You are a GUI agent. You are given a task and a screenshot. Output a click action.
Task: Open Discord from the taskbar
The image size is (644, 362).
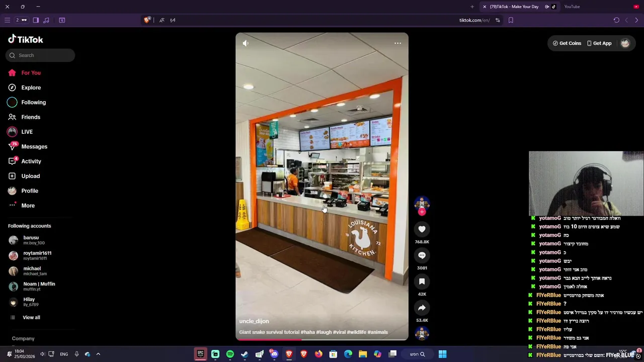click(274, 354)
